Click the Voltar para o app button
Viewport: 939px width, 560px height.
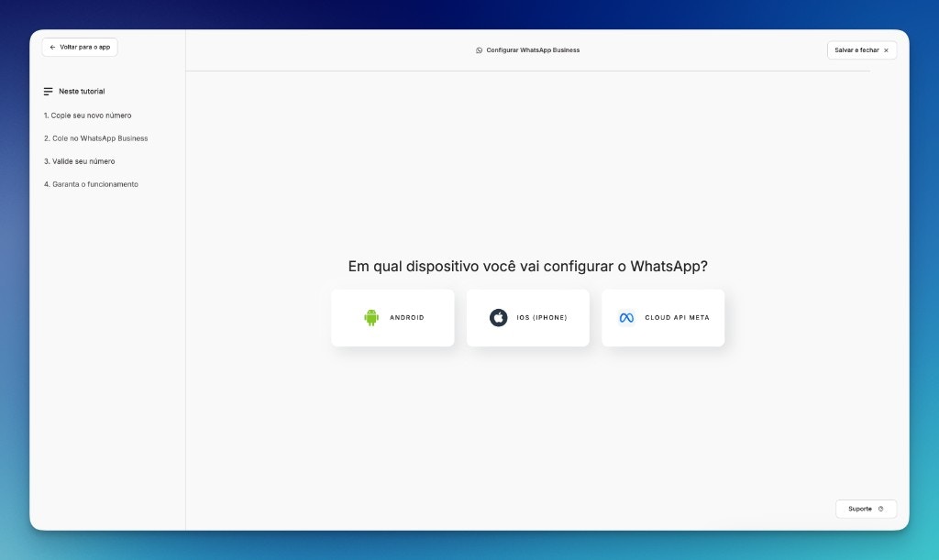click(x=80, y=47)
